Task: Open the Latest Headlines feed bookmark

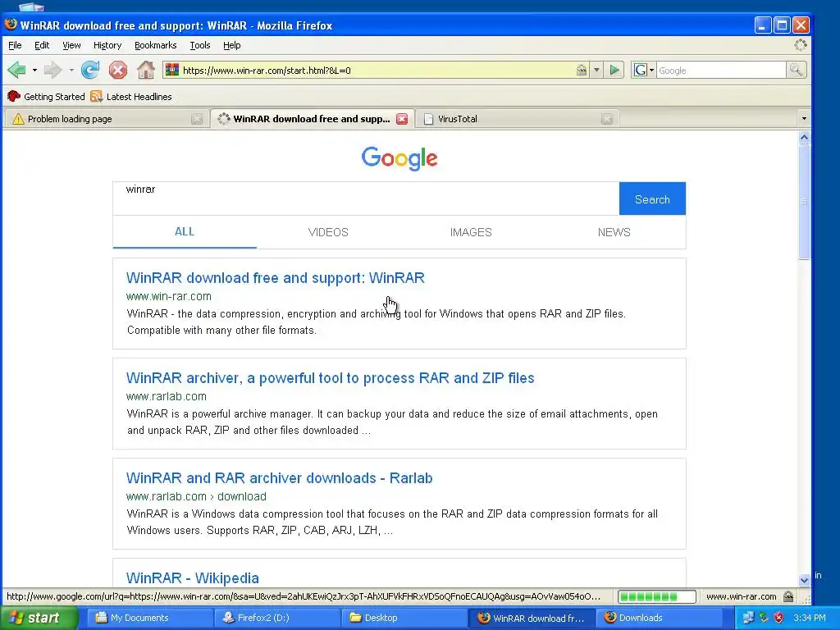Action: coord(131,97)
